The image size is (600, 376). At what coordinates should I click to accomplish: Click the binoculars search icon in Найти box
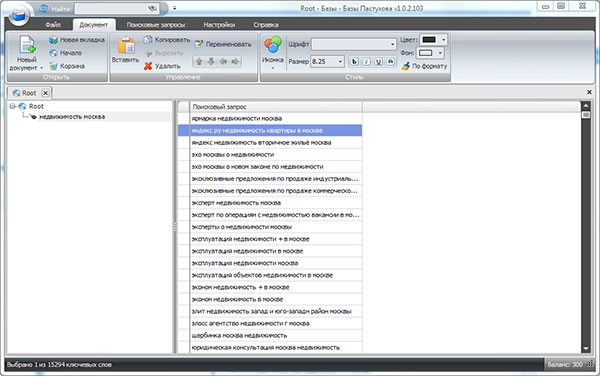pos(152,8)
